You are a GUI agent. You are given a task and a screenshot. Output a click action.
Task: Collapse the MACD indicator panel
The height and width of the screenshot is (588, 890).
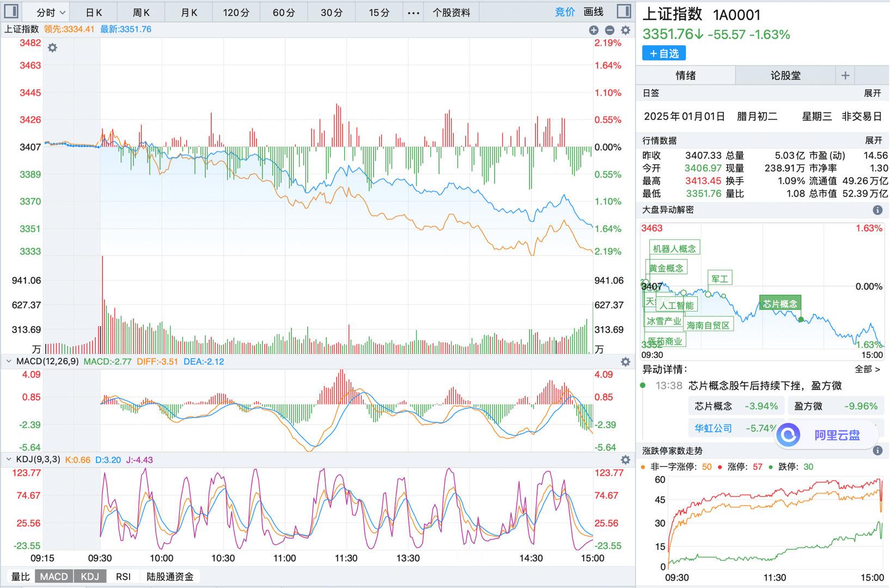click(x=9, y=362)
